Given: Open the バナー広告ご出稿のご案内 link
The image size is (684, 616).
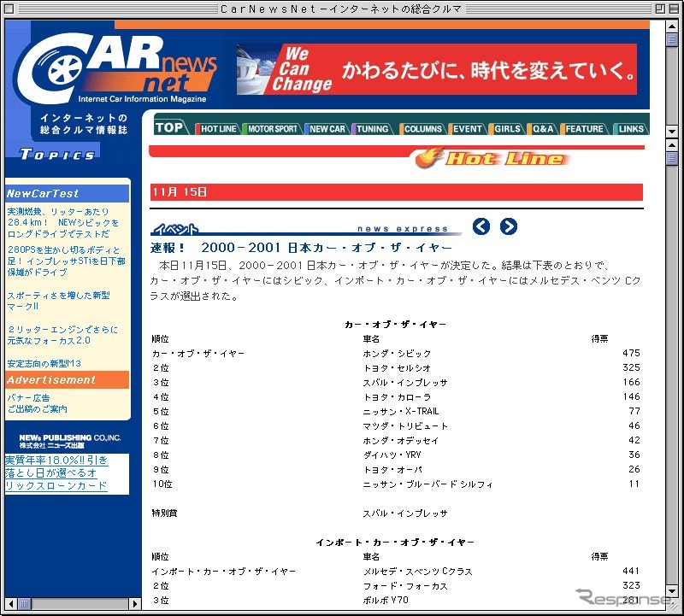Looking at the screenshot, I should (x=37, y=403).
